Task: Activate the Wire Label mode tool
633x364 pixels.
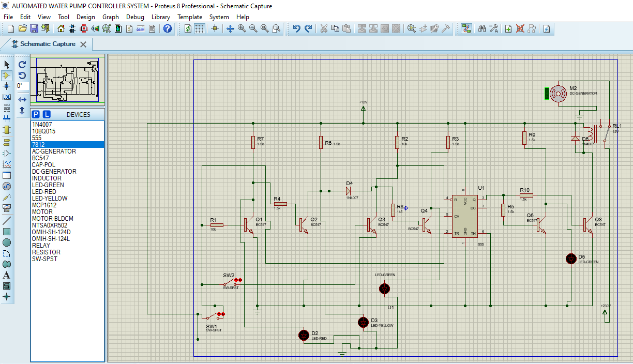Action: (x=7, y=97)
